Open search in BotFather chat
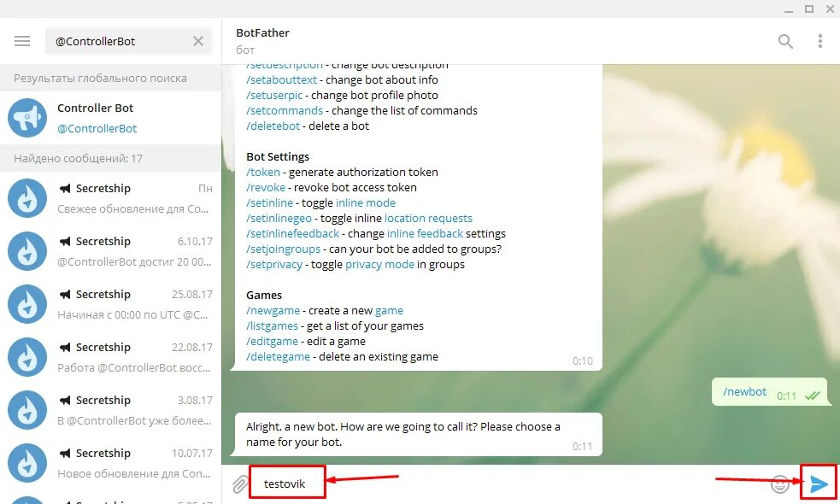This screenshot has height=504, width=840. click(785, 41)
